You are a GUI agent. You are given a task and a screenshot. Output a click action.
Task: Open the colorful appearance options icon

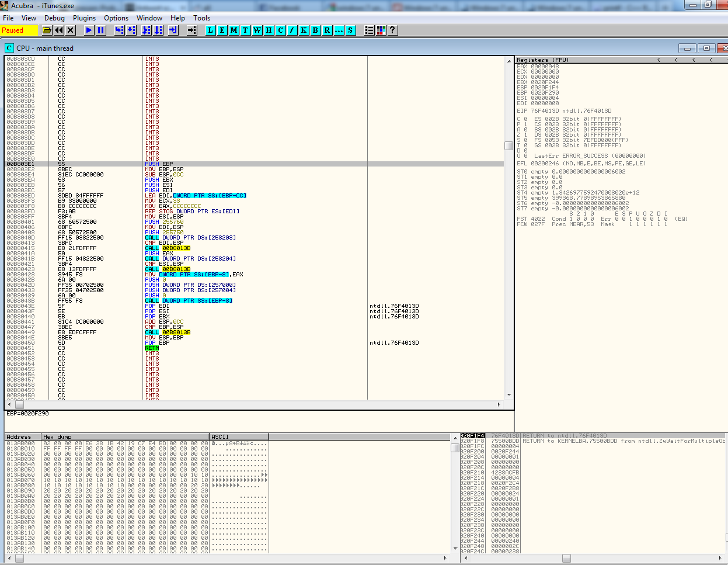(x=381, y=30)
